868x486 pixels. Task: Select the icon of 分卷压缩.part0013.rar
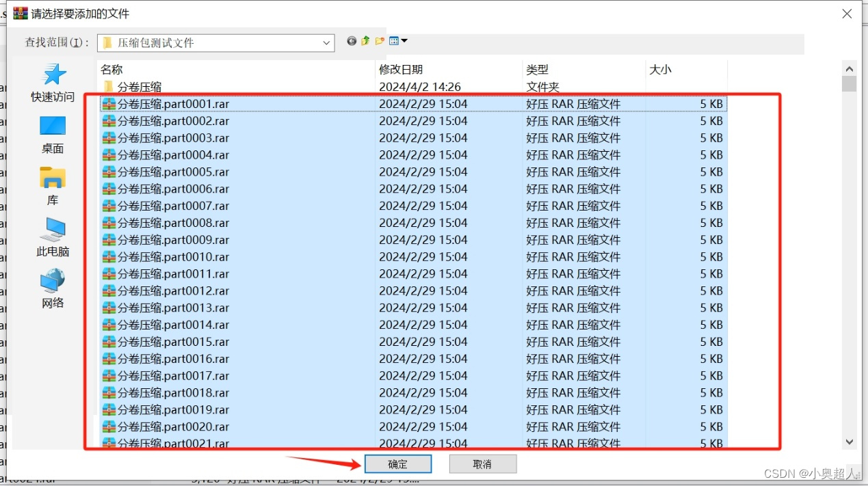pos(109,308)
